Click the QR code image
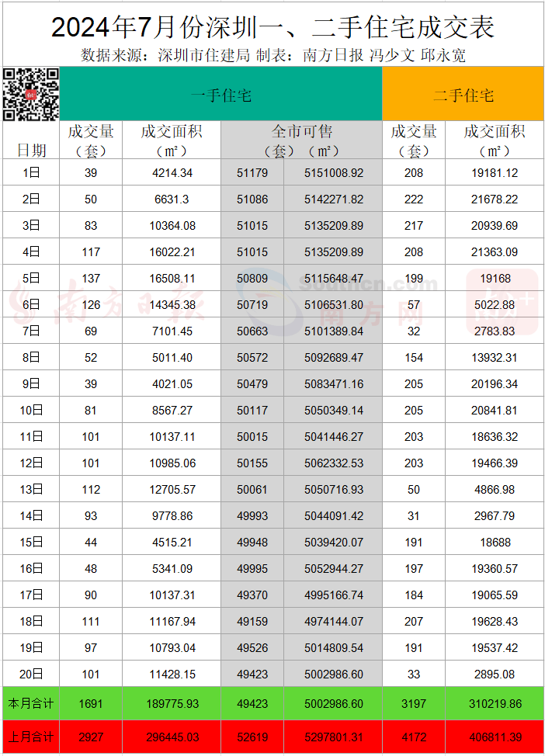This screenshot has height=756, width=545. 31,94
